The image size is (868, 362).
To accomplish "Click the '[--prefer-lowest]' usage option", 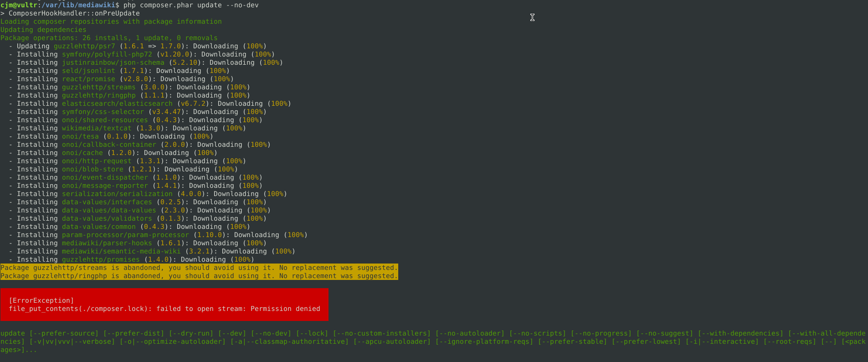I will click(646, 341).
